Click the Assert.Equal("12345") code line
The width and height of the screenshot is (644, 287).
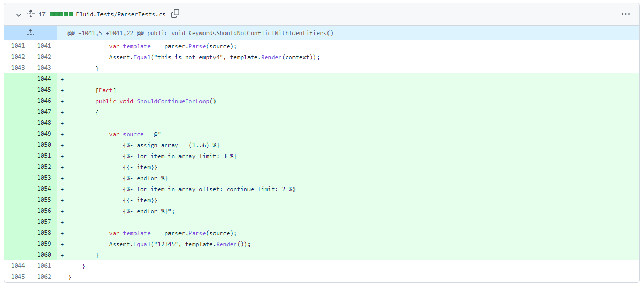tap(180, 244)
